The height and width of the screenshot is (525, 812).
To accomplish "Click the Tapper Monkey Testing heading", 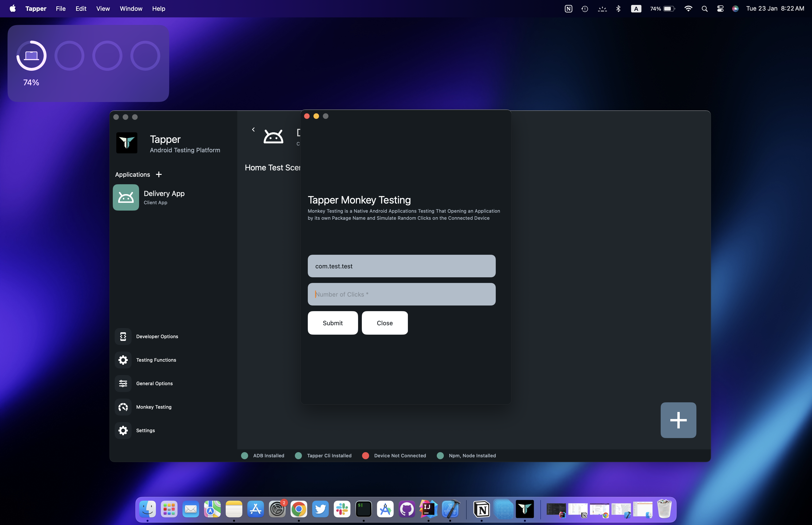I will [x=359, y=200].
